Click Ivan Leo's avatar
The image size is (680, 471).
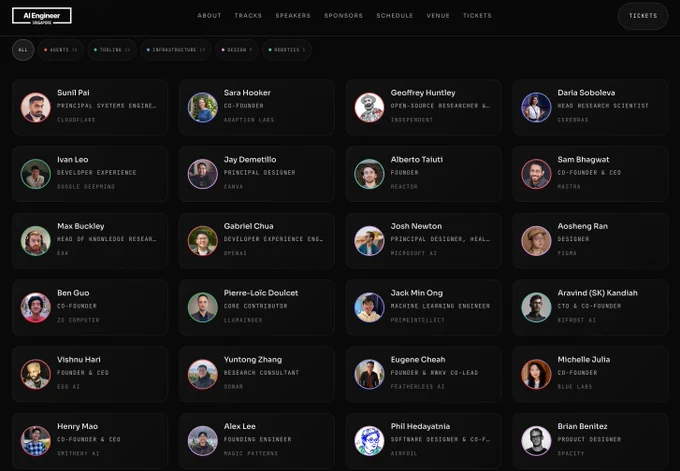point(36,174)
